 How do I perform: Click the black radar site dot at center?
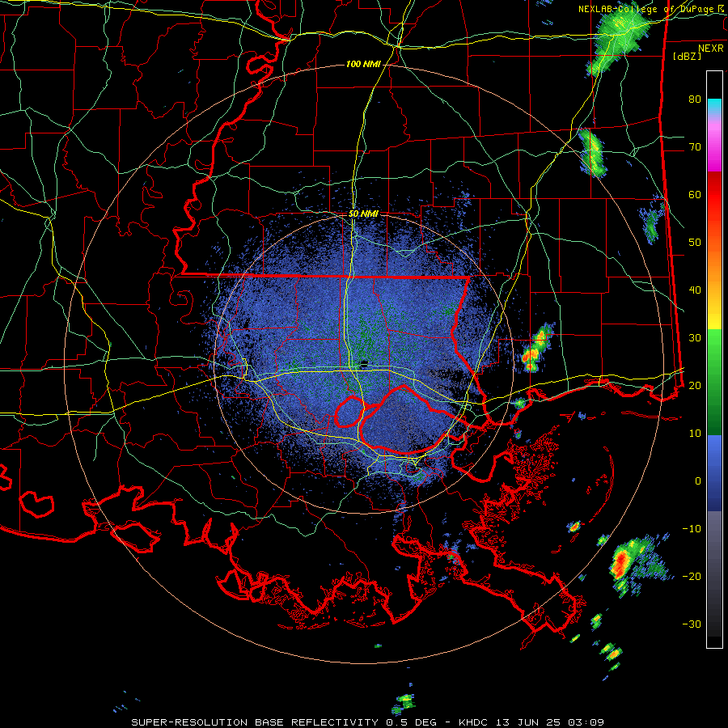click(x=364, y=364)
